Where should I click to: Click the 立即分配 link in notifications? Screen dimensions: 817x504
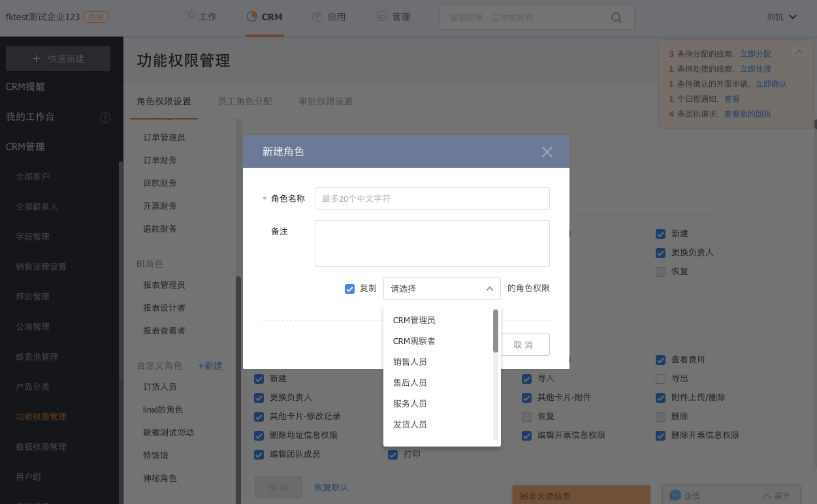755,54
